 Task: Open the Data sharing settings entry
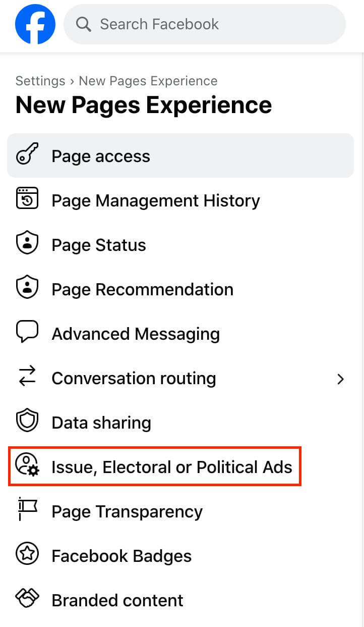tap(180, 423)
